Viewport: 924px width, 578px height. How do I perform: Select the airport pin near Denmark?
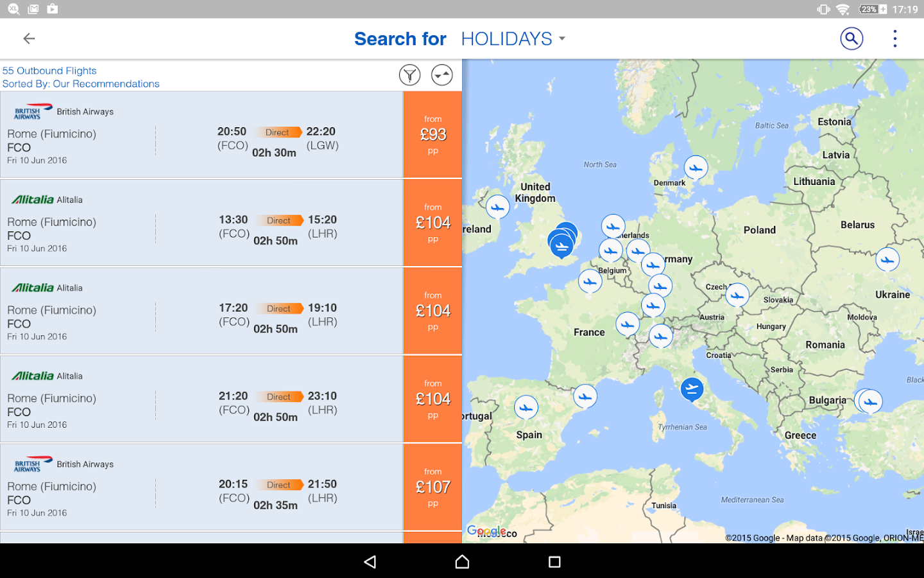(x=696, y=168)
